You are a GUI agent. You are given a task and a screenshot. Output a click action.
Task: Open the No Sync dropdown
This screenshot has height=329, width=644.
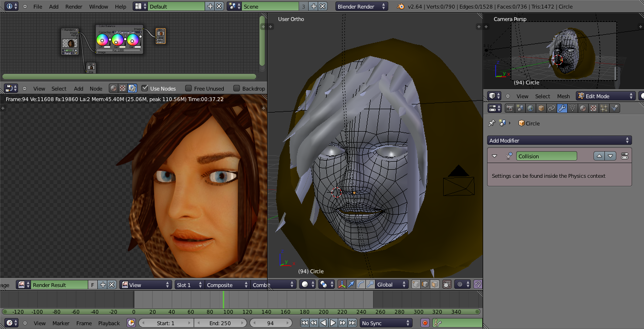[x=386, y=323]
